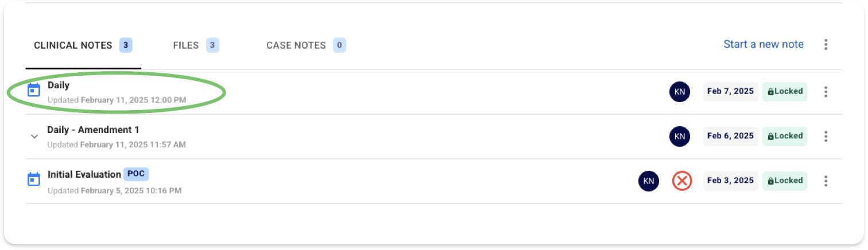Open the Daily note title
The image size is (868, 250).
(59, 85)
